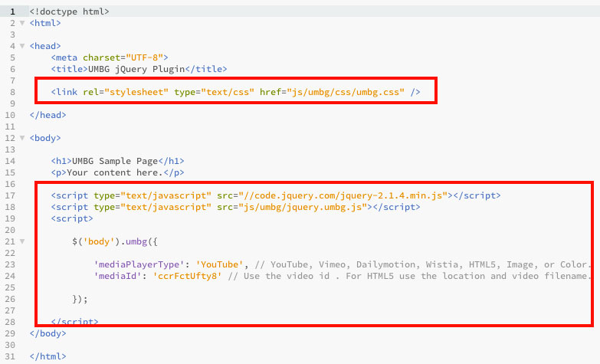Image resolution: width=600 pixels, height=364 pixels.
Task: Click the 'mediaPlayerType' key
Action: 139,264
